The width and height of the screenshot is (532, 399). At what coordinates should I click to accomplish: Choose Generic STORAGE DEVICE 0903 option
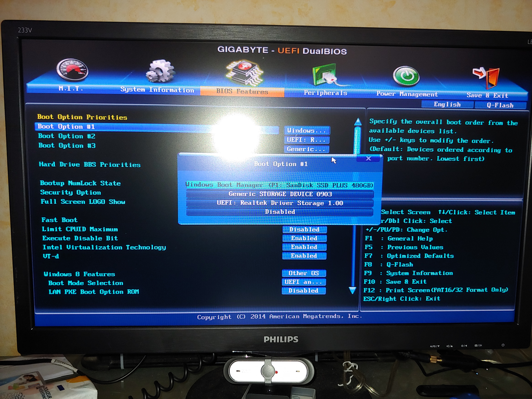280,194
